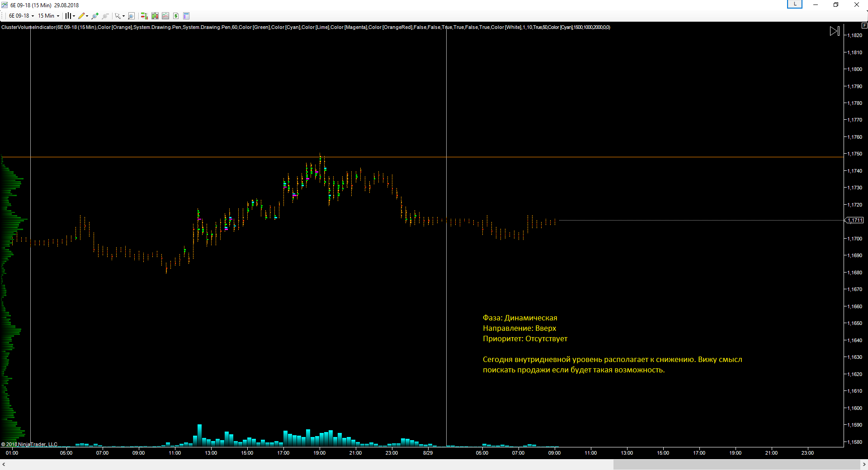Click the scroll-to-last-bar arrow icon
Screen dimensions: 868x470
[835, 31]
